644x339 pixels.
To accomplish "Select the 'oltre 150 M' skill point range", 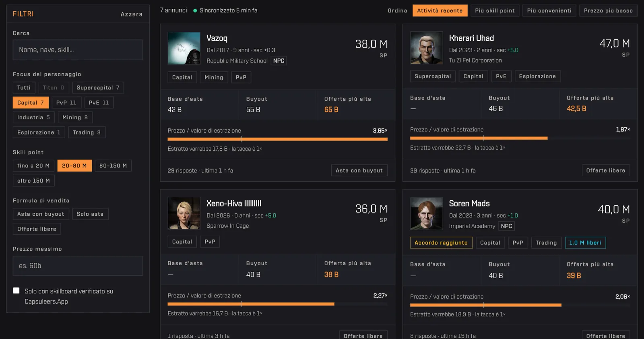I will 34,181.
